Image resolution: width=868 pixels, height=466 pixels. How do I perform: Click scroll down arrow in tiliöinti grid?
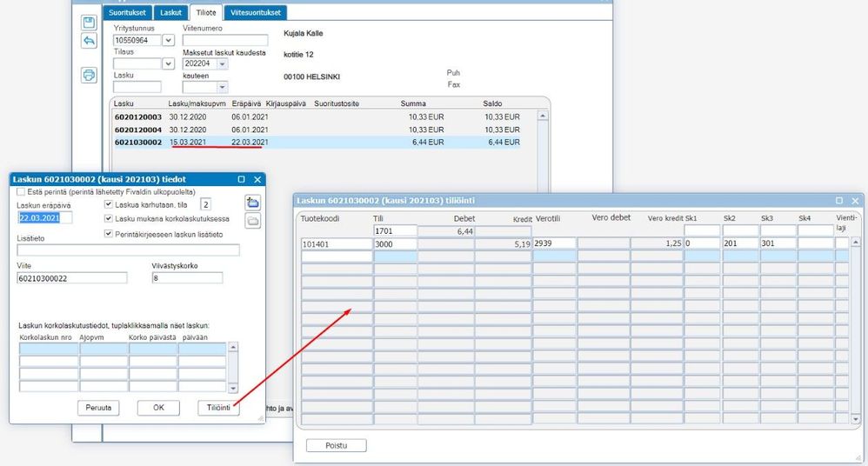pyautogui.click(x=856, y=420)
